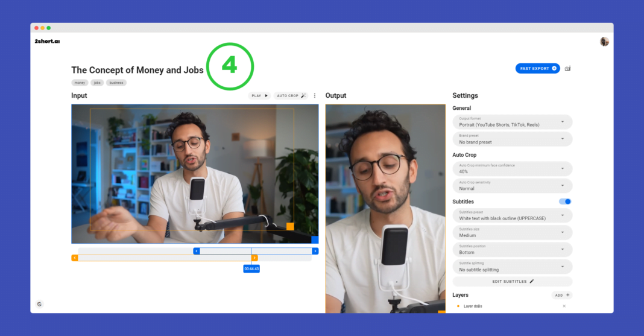Open the Subtitles size dropdown
The height and width of the screenshot is (336, 644).
513,232
